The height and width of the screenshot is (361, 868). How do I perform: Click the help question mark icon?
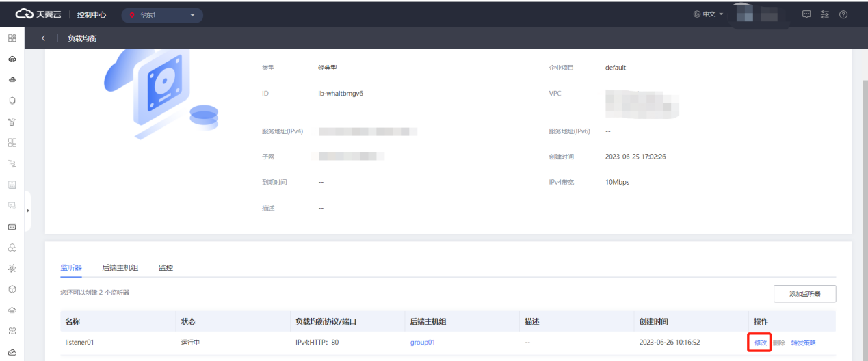tap(843, 14)
